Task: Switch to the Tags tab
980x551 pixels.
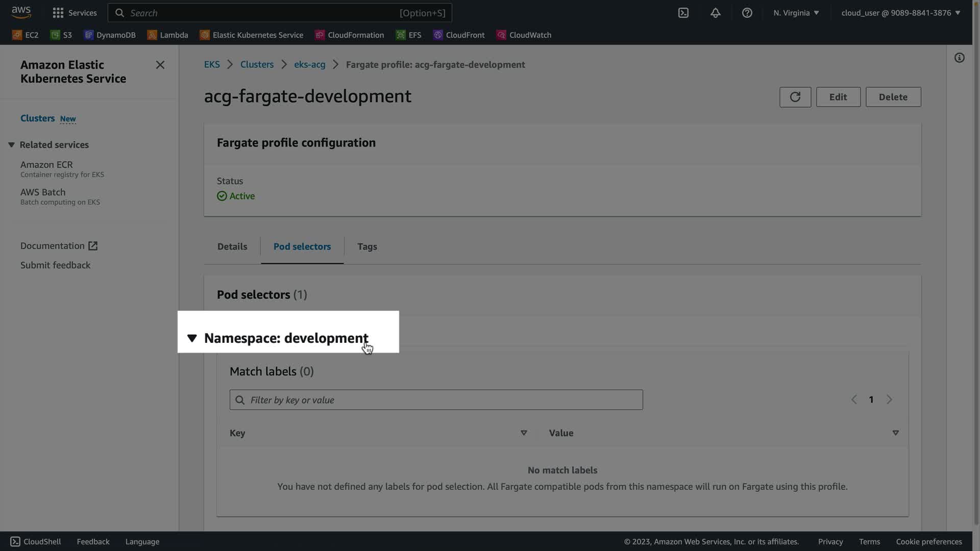Action: [367, 246]
